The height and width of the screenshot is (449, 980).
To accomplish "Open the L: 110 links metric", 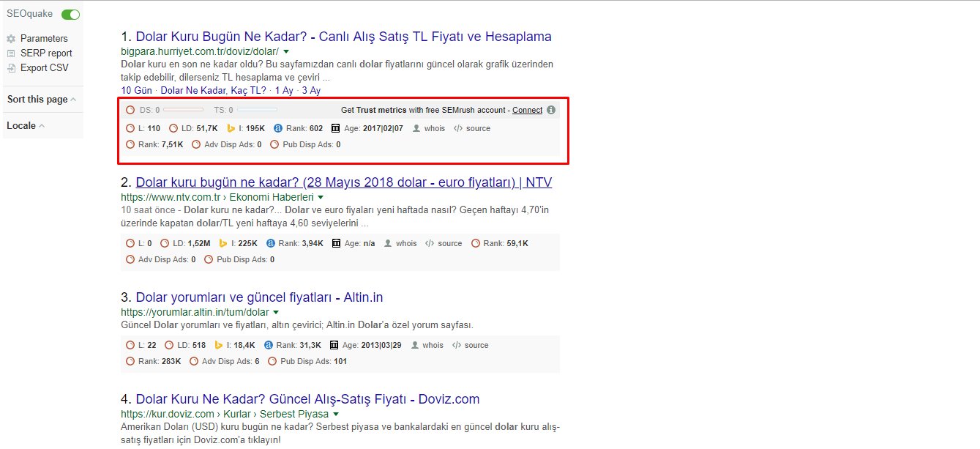I will tap(143, 128).
